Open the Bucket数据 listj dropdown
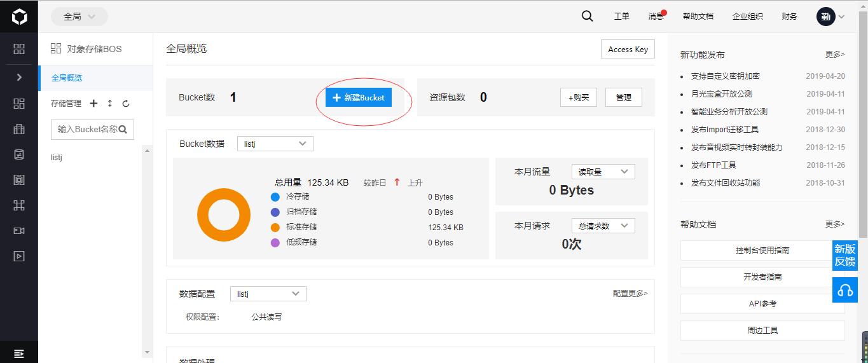The height and width of the screenshot is (363, 868). (275, 144)
